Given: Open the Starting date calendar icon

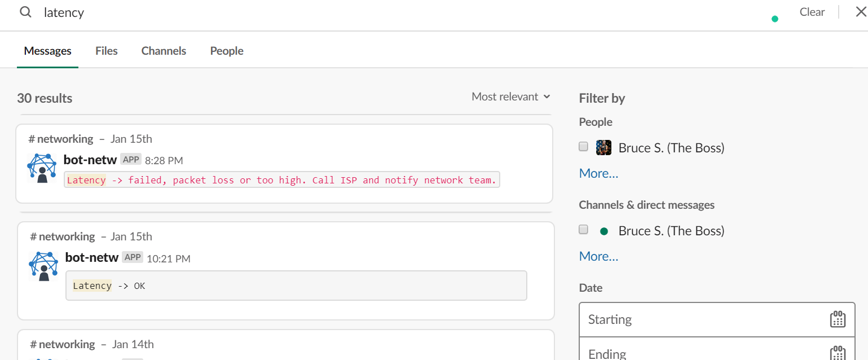Looking at the screenshot, I should click(x=838, y=319).
